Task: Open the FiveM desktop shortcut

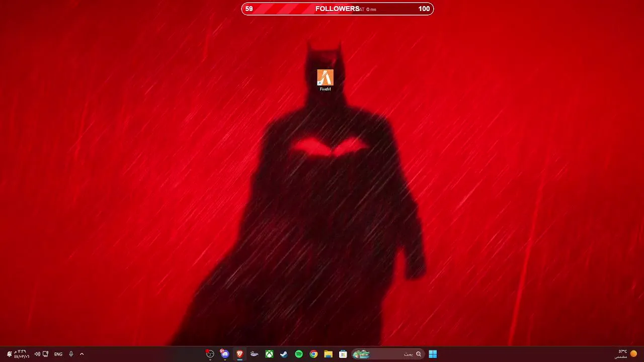Action: tap(325, 80)
